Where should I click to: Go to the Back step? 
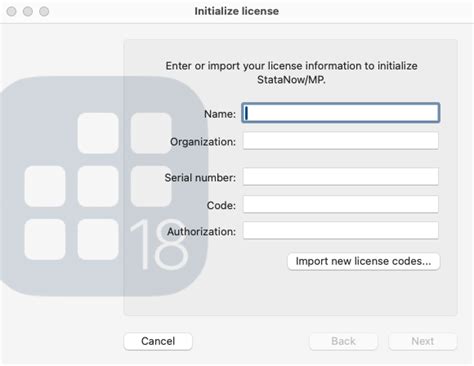pyautogui.click(x=343, y=341)
